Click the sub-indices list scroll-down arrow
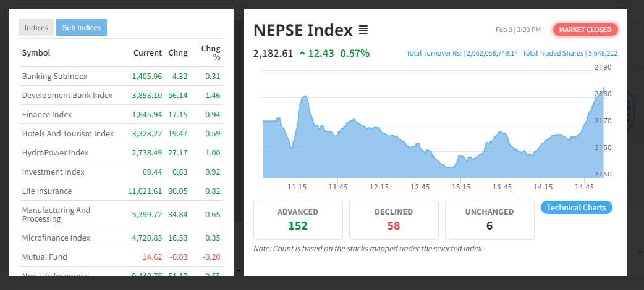 point(239,270)
